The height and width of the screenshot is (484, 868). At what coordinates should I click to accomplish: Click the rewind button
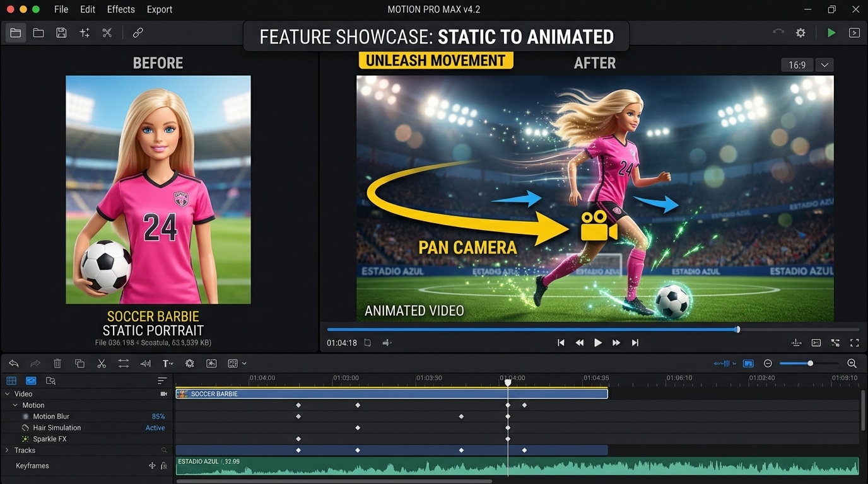coord(579,343)
